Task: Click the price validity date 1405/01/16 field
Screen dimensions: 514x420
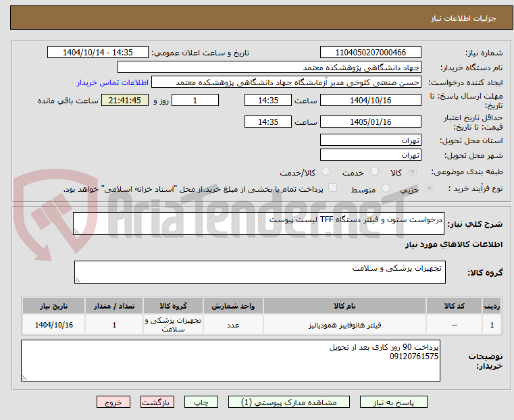Action: (x=370, y=122)
